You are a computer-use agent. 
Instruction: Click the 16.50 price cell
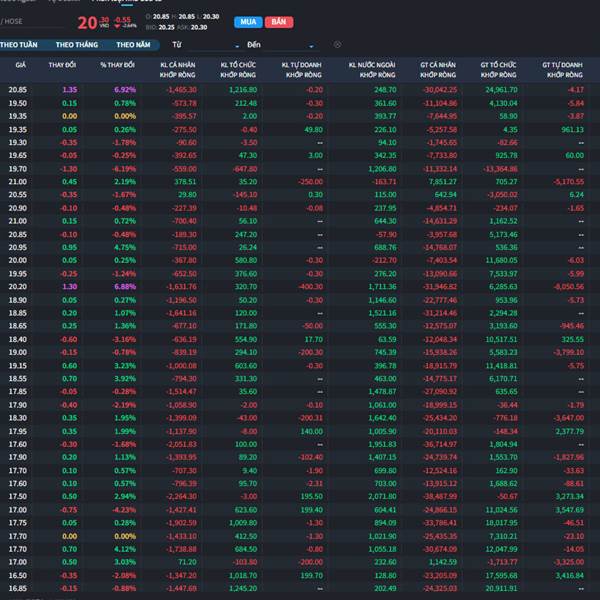pos(18,576)
